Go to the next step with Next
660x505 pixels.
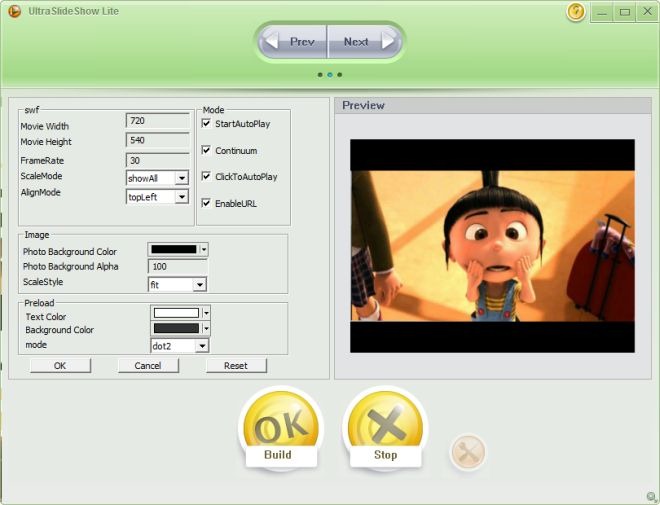click(365, 42)
